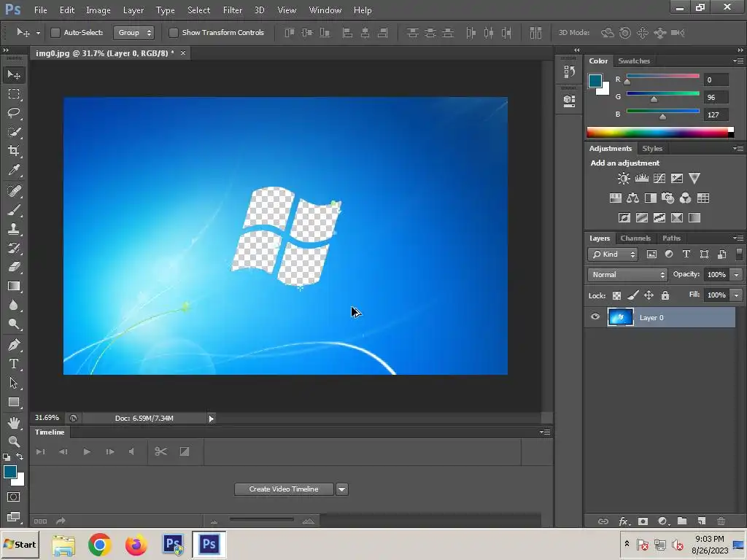Open the layer style fx menu

coord(623,521)
